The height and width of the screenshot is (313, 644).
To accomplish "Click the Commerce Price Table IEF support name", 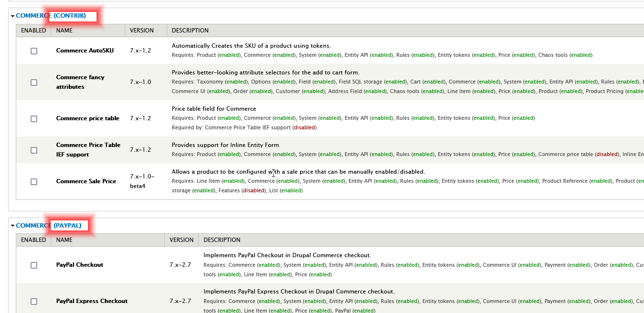I will pyautogui.click(x=88, y=150).
